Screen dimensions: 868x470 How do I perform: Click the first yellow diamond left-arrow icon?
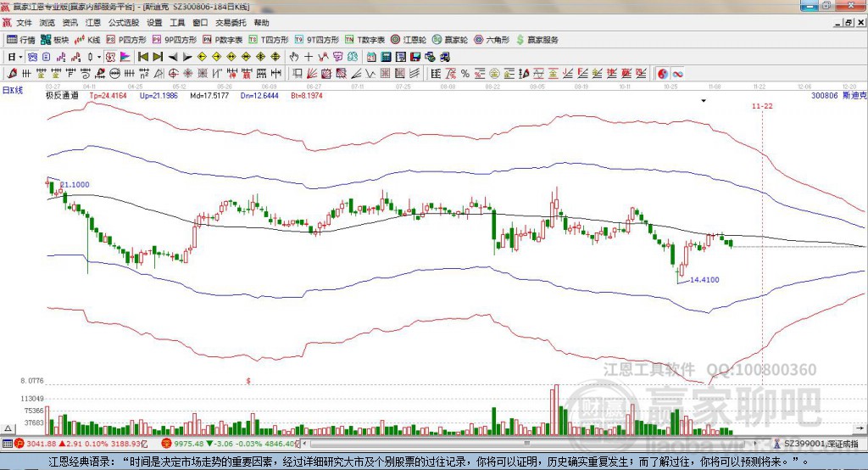click(202, 57)
